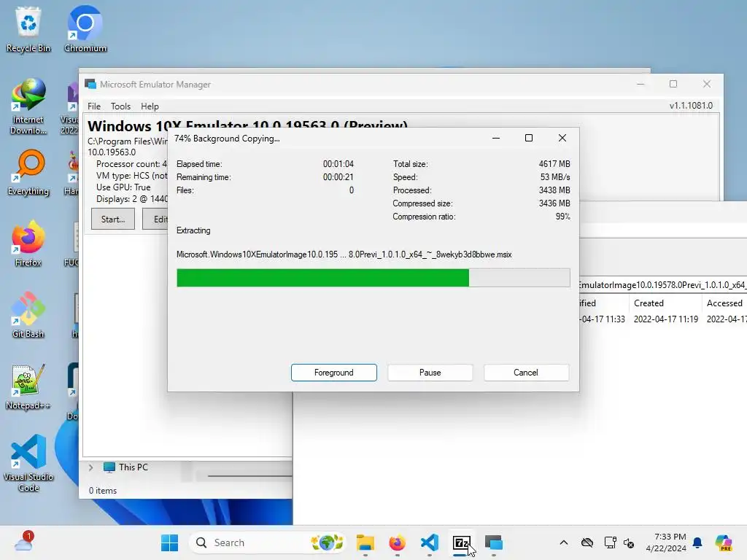Switch to Microsoft Emulator Manager taskbar icon
The height and width of the screenshot is (560, 747).
tap(494, 542)
